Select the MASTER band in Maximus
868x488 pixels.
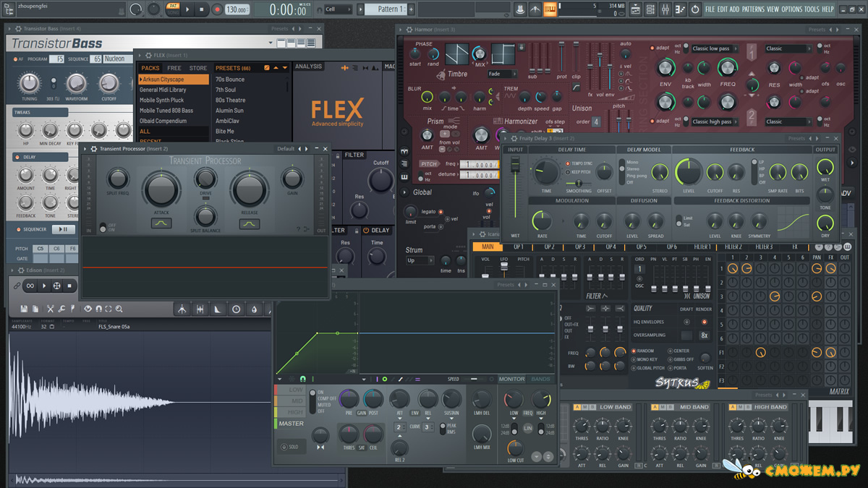(292, 424)
